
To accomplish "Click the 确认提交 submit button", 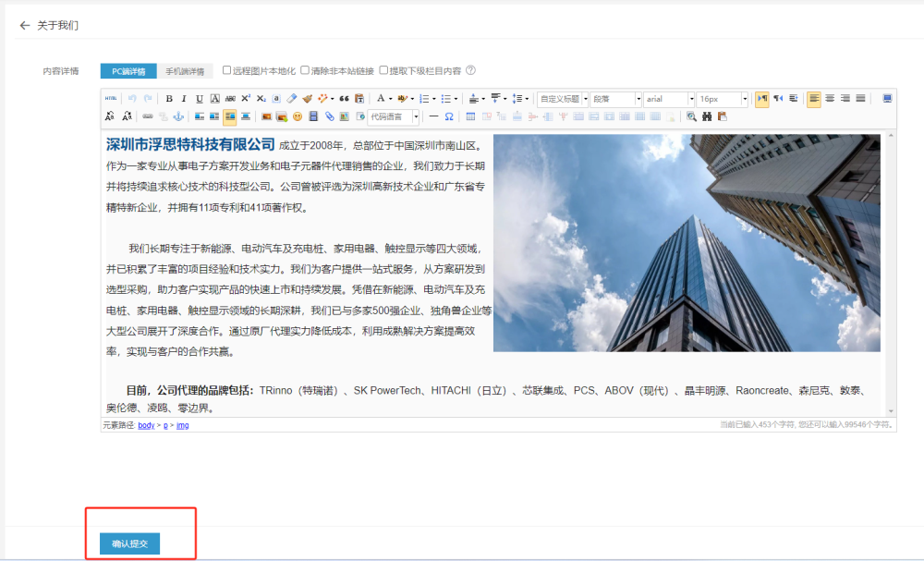I will pos(129,543).
